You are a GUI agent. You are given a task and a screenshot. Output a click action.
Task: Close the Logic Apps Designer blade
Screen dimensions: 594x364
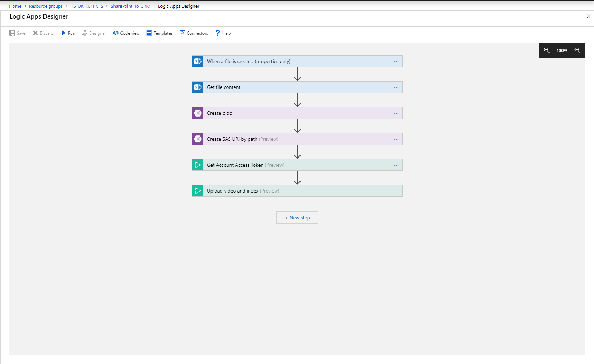tap(588, 16)
